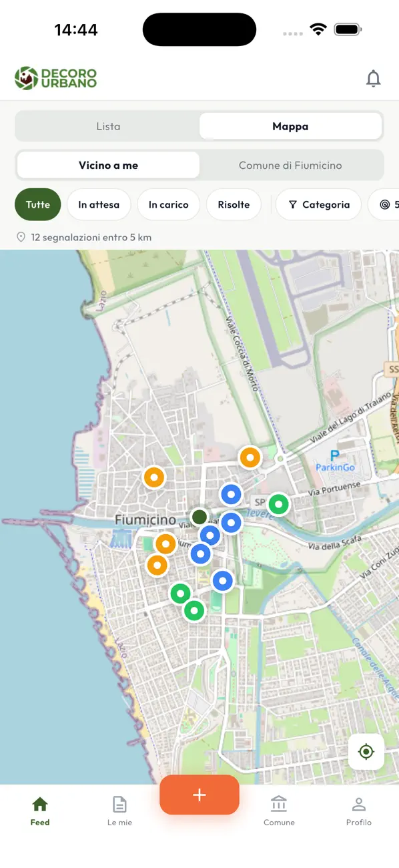Screen dimensions: 399x868
Task: Open the distance radius filter chip
Action: coord(384,205)
